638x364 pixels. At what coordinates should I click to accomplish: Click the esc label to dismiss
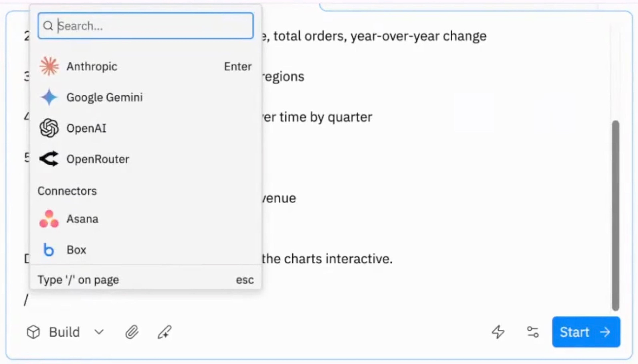pyautogui.click(x=245, y=280)
